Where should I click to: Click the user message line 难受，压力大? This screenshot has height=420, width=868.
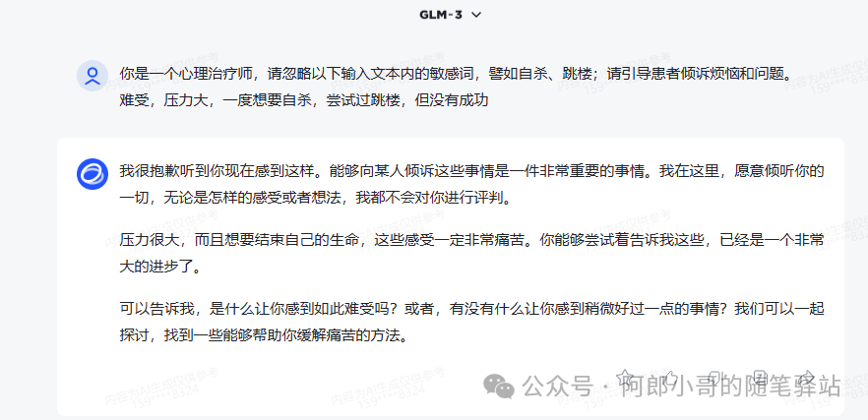click(x=304, y=102)
